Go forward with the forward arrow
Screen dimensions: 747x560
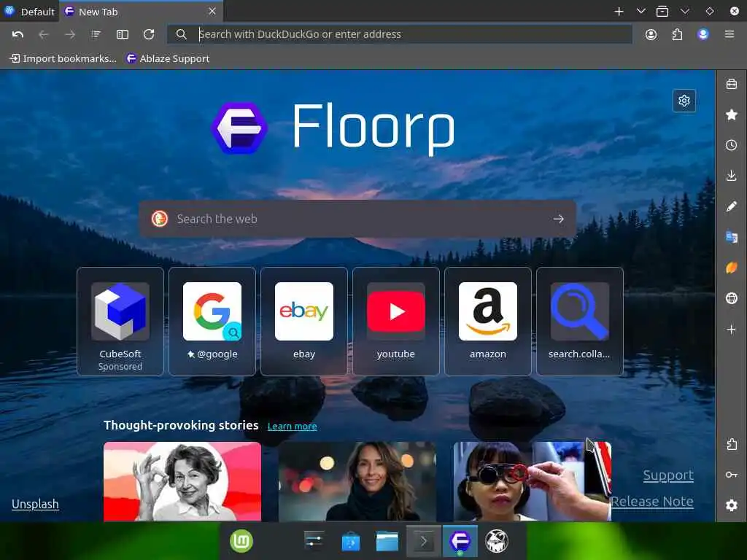[x=69, y=34]
